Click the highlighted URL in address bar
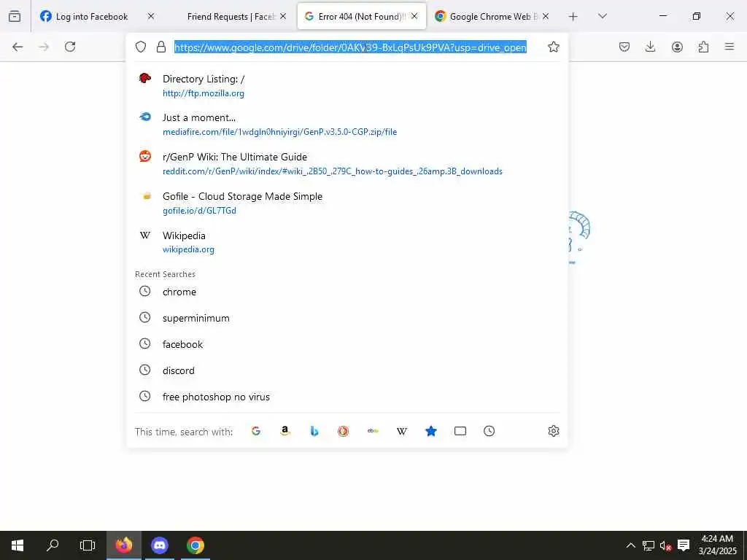The width and height of the screenshot is (747, 560). tap(350, 47)
